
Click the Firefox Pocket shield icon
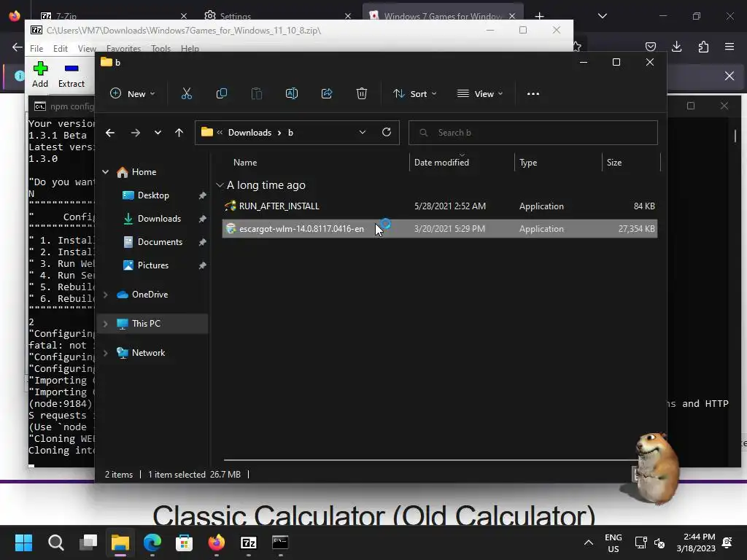pos(650,46)
